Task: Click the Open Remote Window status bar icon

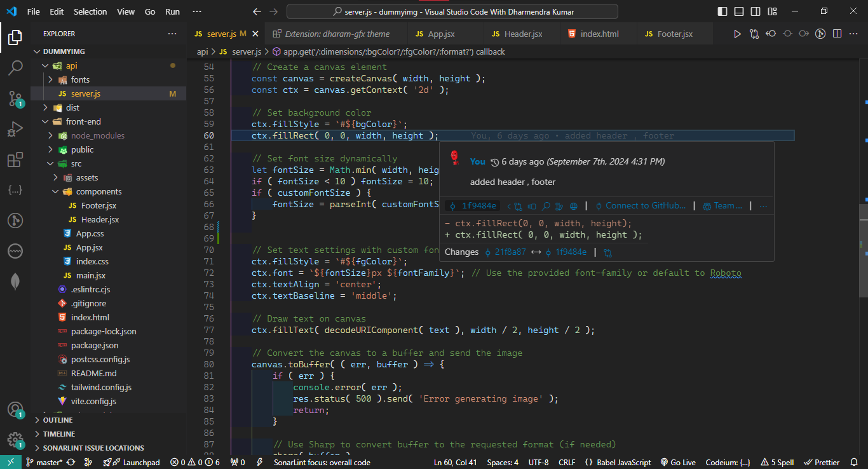Action: (11, 462)
